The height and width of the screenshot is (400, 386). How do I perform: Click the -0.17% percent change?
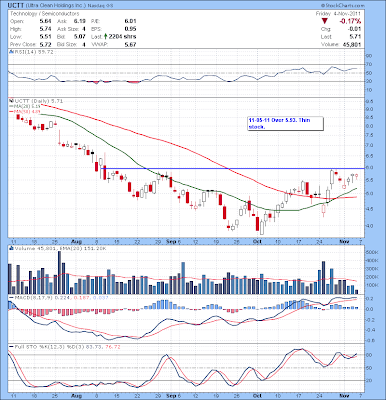pos(350,21)
